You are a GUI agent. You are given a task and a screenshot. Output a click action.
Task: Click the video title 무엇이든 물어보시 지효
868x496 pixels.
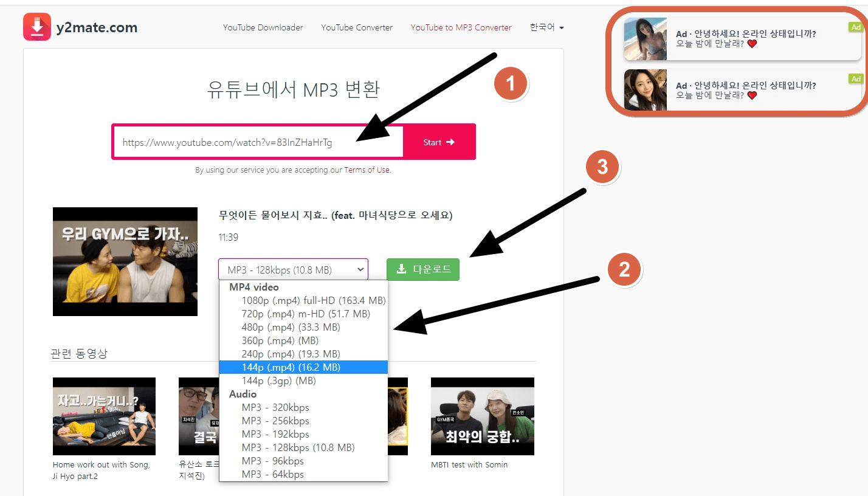[336, 215]
